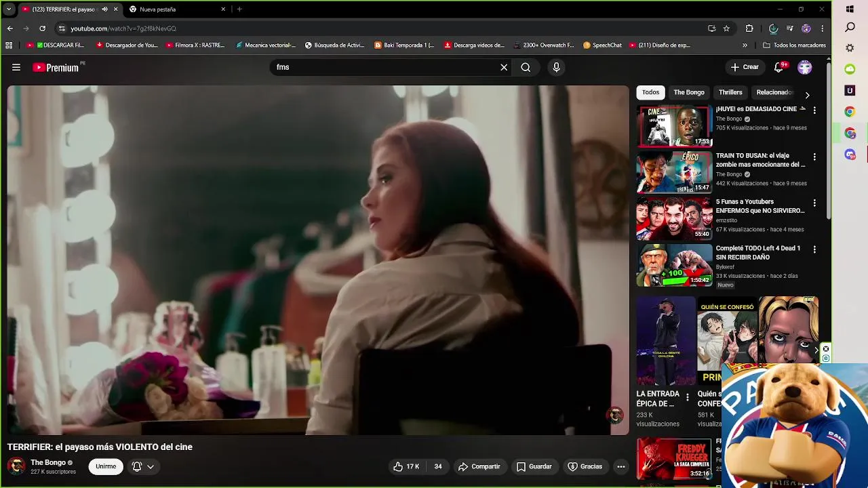Open the DESCARGAR FIL... bookmark
This screenshot has width=868, height=488.
pos(56,45)
